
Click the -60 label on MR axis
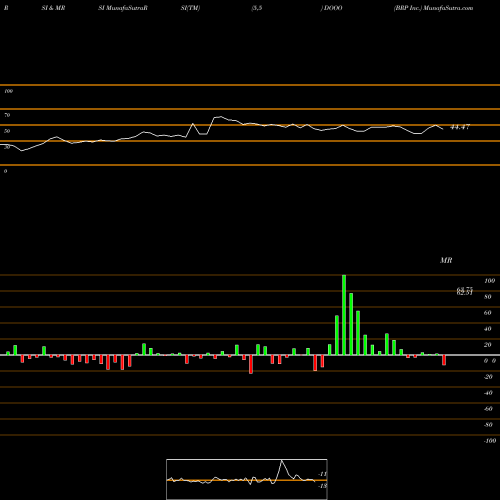point(488,409)
